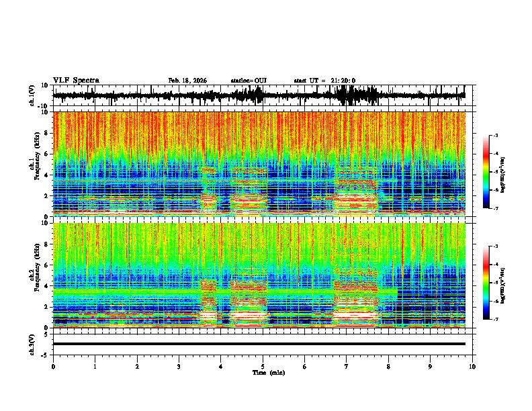The image size is (532, 411).
Task: Click the ch.1 spectrogram color scale bar
Action: point(486,172)
